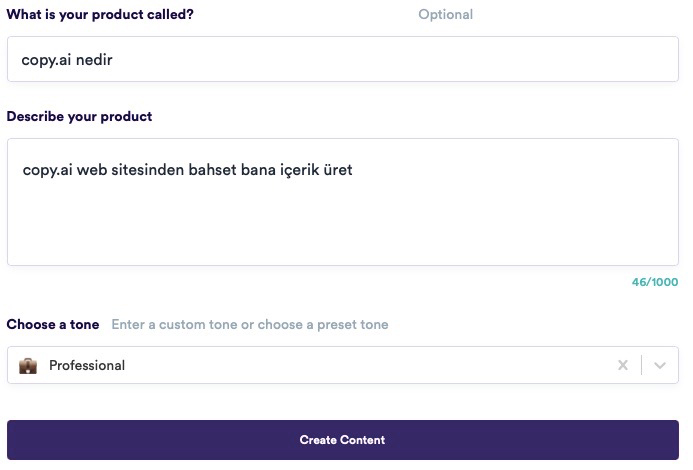Click the word copy.ai in the product name field
This screenshot has height=470, width=693.
tap(46, 60)
